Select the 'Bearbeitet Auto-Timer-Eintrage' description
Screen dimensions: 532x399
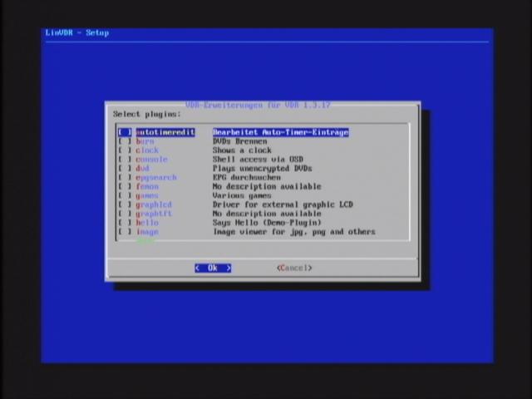(280, 132)
